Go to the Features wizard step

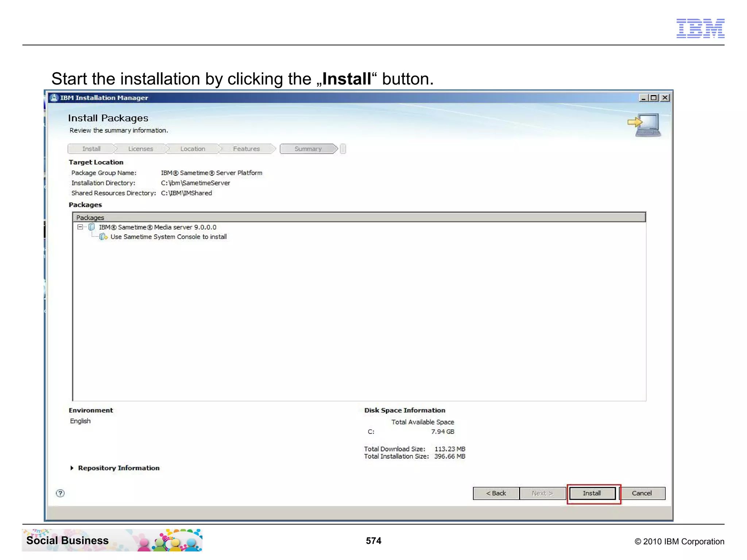(246, 149)
